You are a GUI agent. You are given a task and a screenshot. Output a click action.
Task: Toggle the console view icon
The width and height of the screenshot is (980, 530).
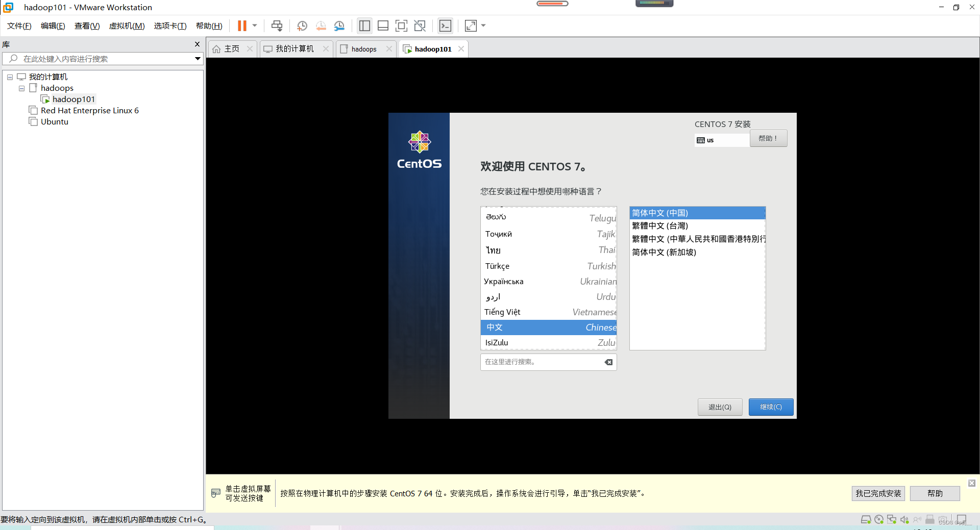pyautogui.click(x=445, y=26)
